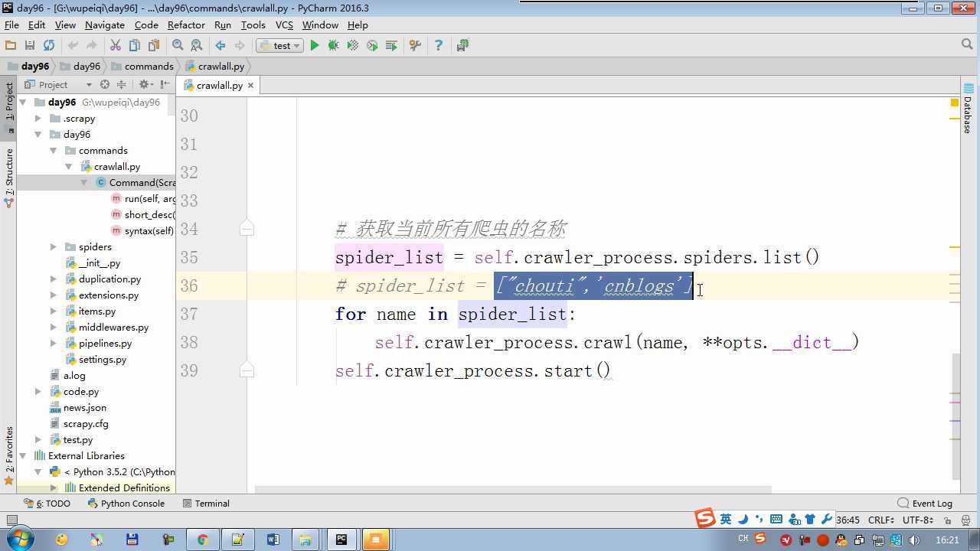980x551 pixels.
Task: Open the 7: Structure side panel
Action: (9, 178)
